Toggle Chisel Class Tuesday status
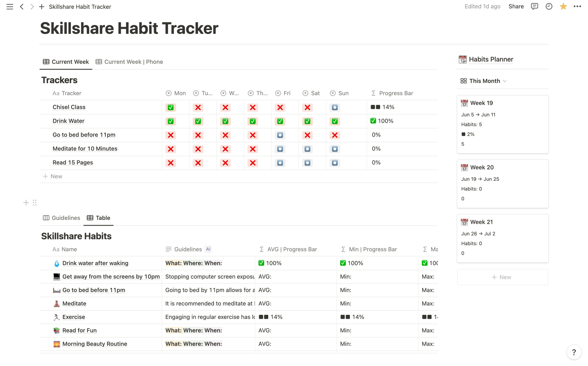Viewport: 588px width, 366px height. tap(198, 107)
